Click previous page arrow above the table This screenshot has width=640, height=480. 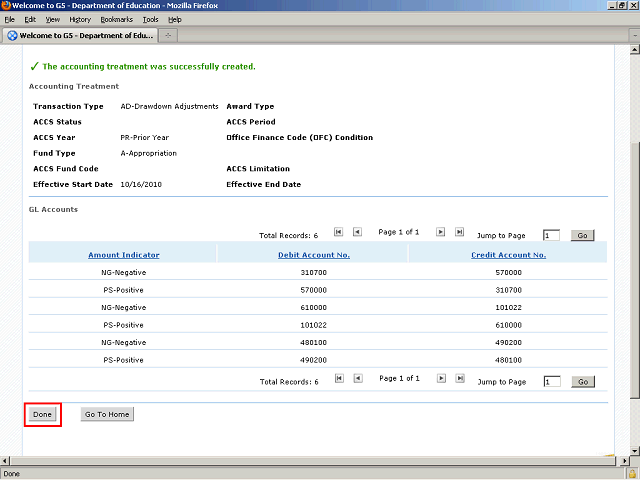pyautogui.click(x=357, y=232)
